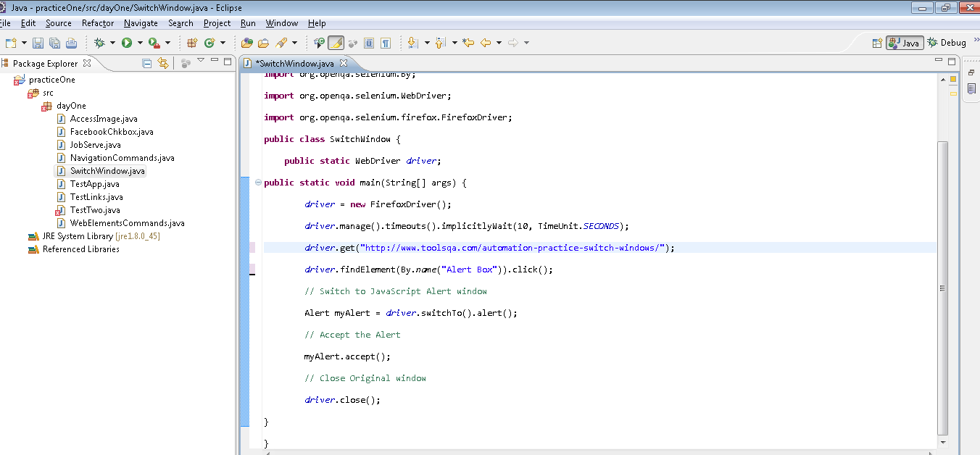980x455 pixels.
Task: Switch to the Debug perspective
Action: (947, 43)
